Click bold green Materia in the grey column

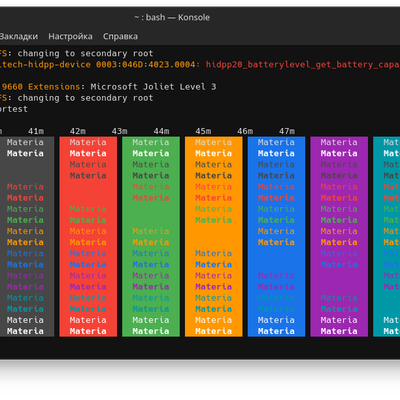[25, 220]
